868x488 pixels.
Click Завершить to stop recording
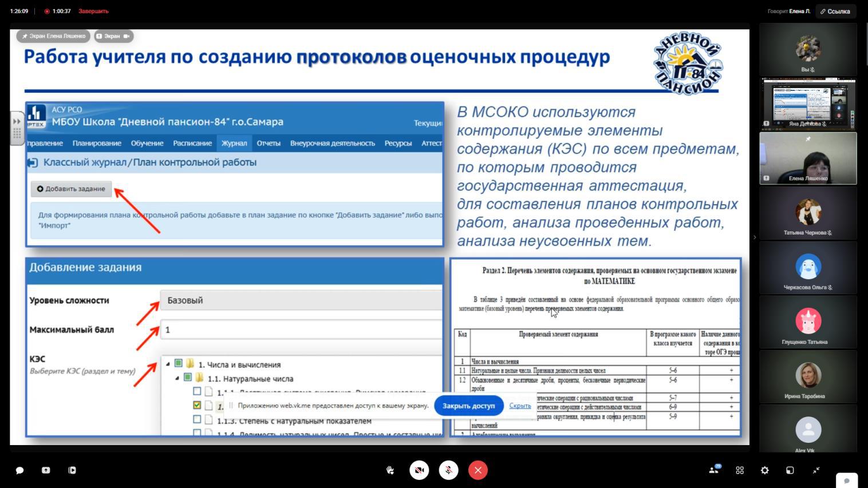click(x=93, y=11)
